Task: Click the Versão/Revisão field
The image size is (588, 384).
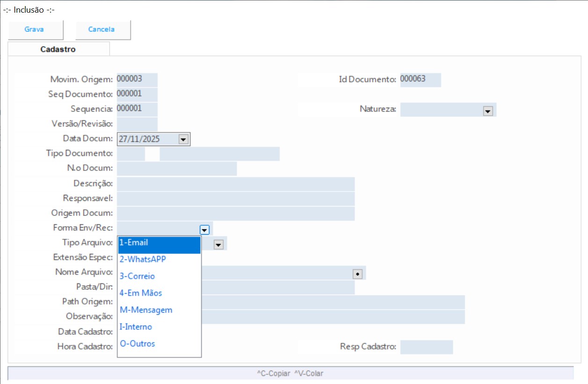Action: [x=137, y=124]
